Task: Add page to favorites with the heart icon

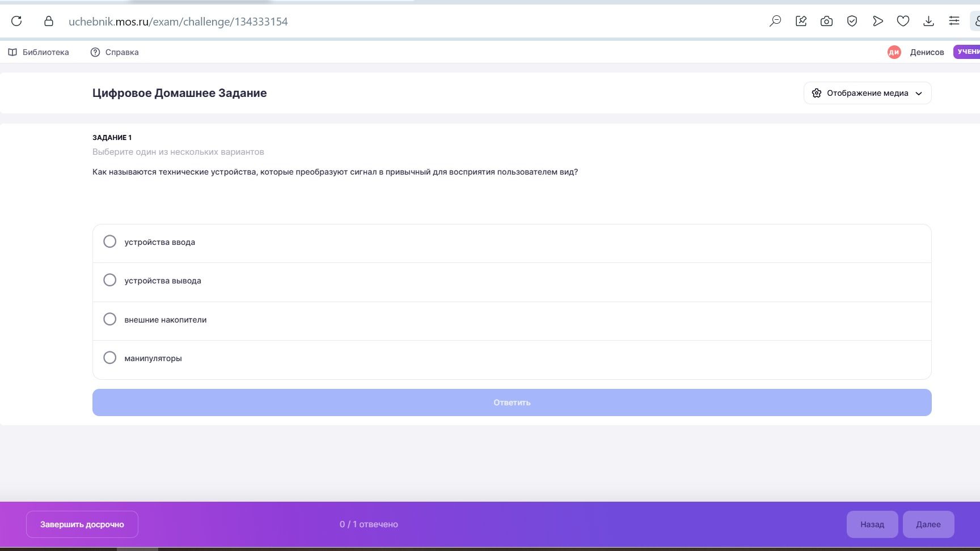Action: point(903,21)
